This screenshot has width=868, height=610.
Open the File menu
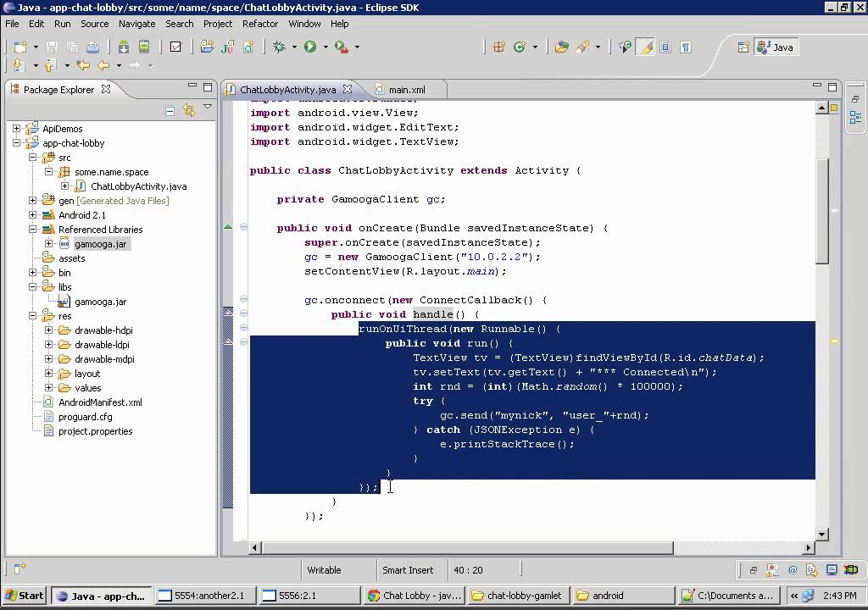point(12,24)
